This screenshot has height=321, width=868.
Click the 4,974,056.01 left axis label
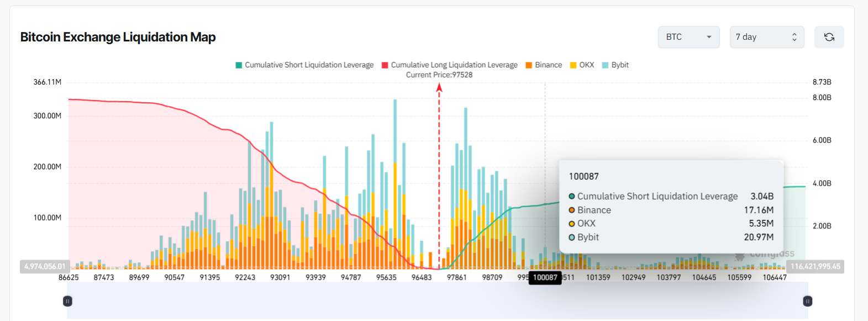click(45, 266)
